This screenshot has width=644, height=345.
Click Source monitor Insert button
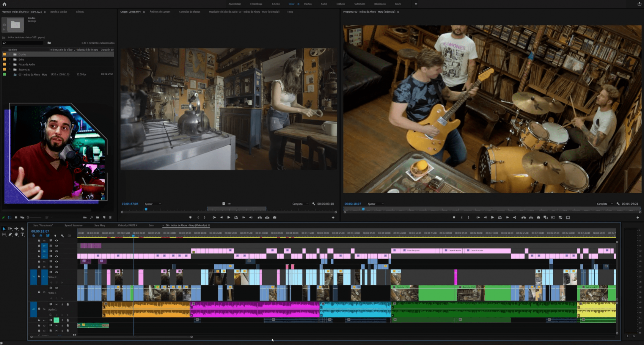[260, 217]
